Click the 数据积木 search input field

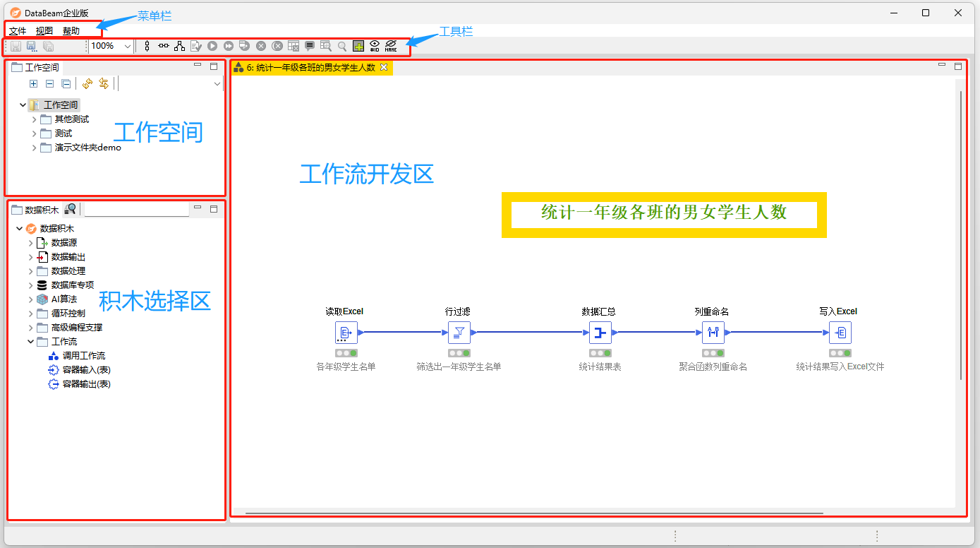pos(136,210)
